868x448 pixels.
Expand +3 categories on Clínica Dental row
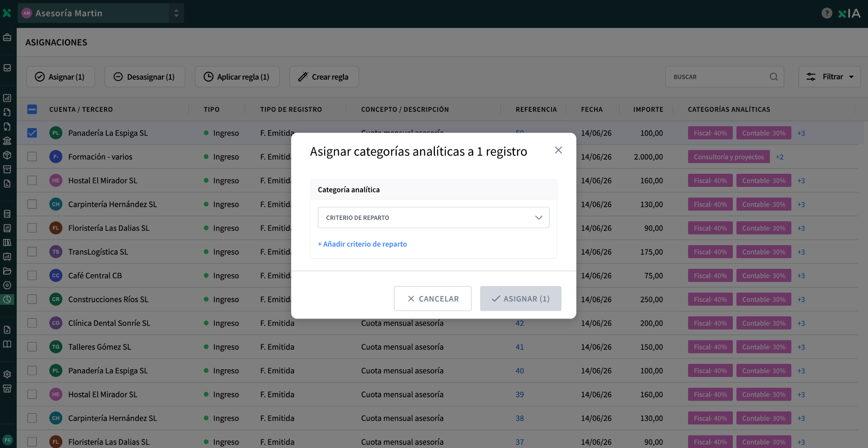click(x=801, y=323)
